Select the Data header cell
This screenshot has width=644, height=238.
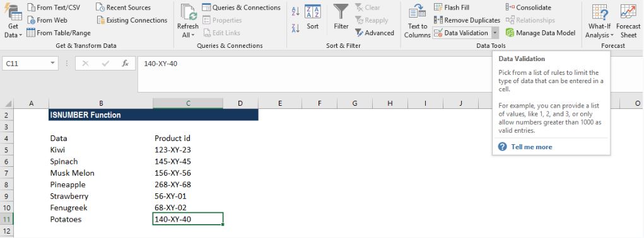point(101,139)
